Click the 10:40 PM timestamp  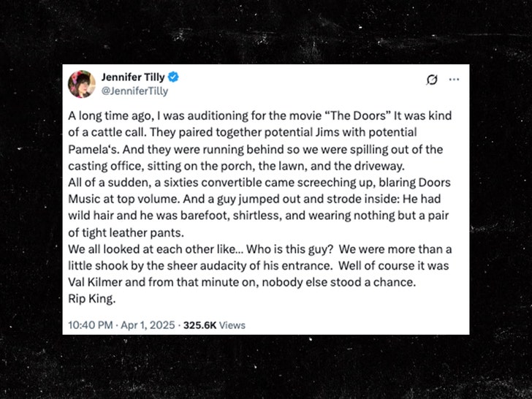click(90, 325)
